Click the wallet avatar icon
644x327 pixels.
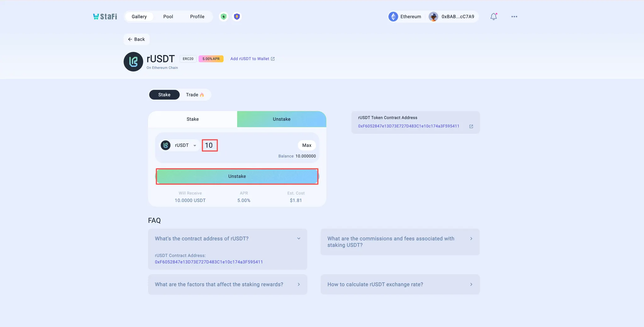pos(433,17)
